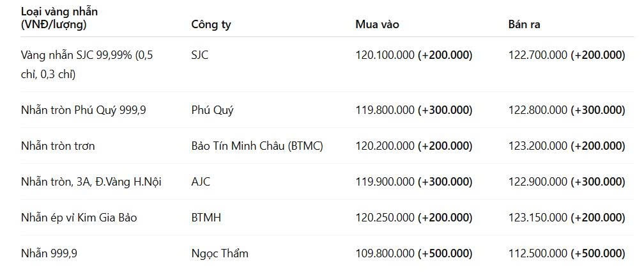Select 'Nhẫn tròn Phú Quý 999,9' cell

point(83,110)
